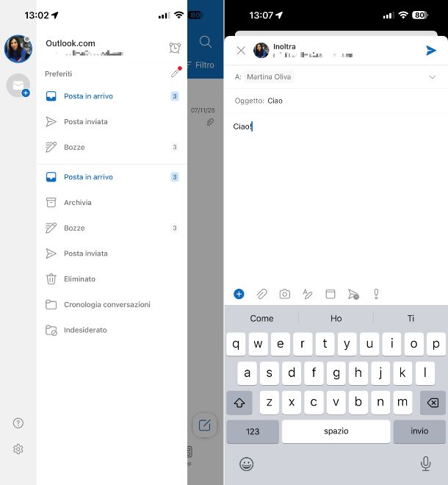Viewport: 448px width, 485px height.
Task: Open the profile avatar in sidebar
Action: click(18, 49)
